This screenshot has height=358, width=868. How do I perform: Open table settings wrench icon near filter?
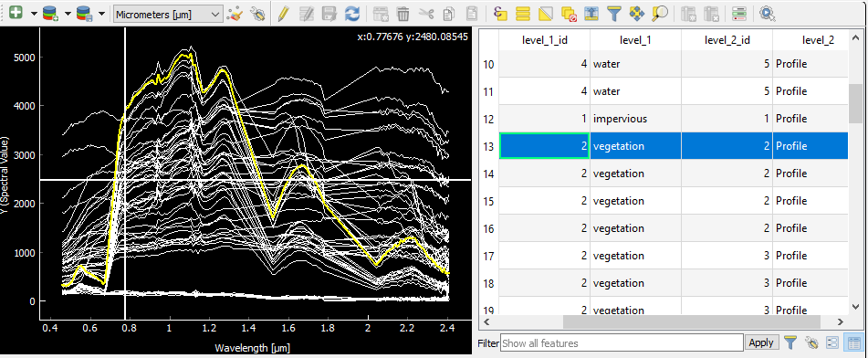pyautogui.click(x=811, y=343)
